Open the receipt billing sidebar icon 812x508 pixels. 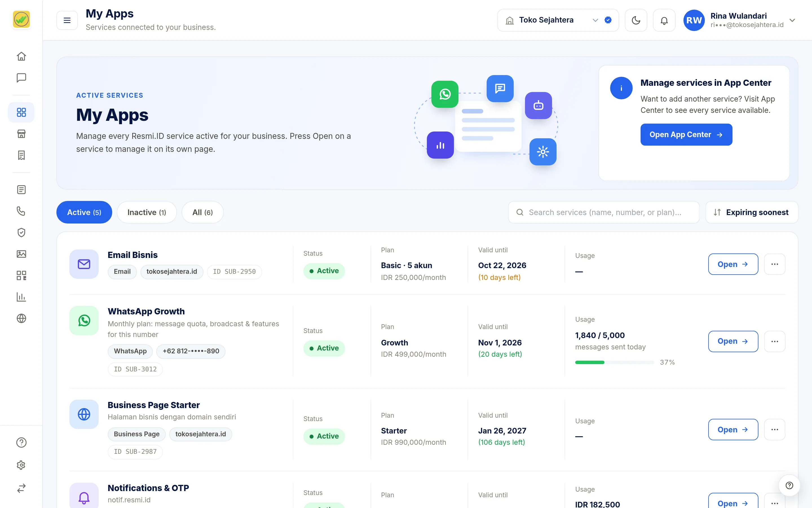click(x=21, y=155)
